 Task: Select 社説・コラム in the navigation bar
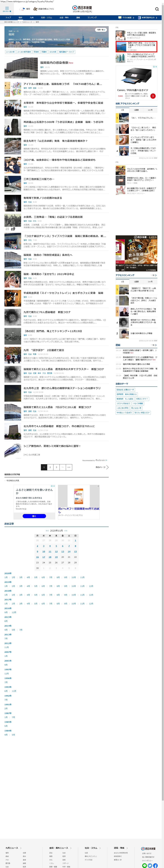pos(47,17)
